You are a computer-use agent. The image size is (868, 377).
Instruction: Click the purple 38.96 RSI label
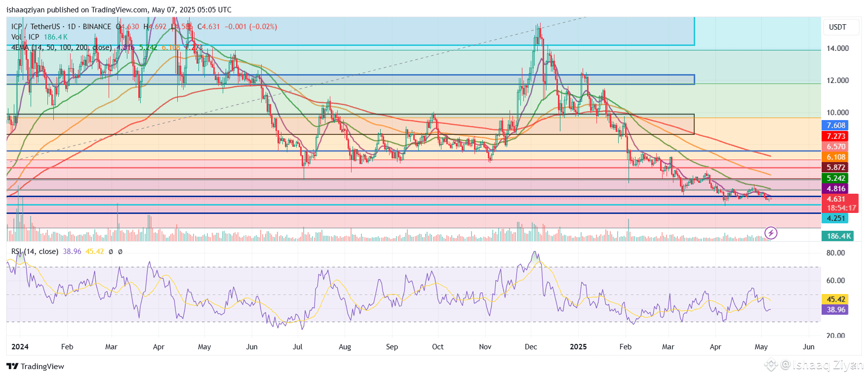pos(835,310)
